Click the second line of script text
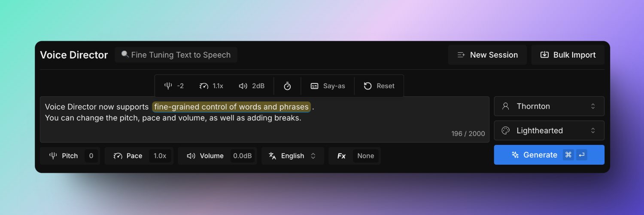The width and height of the screenshot is (644, 215). point(173,118)
